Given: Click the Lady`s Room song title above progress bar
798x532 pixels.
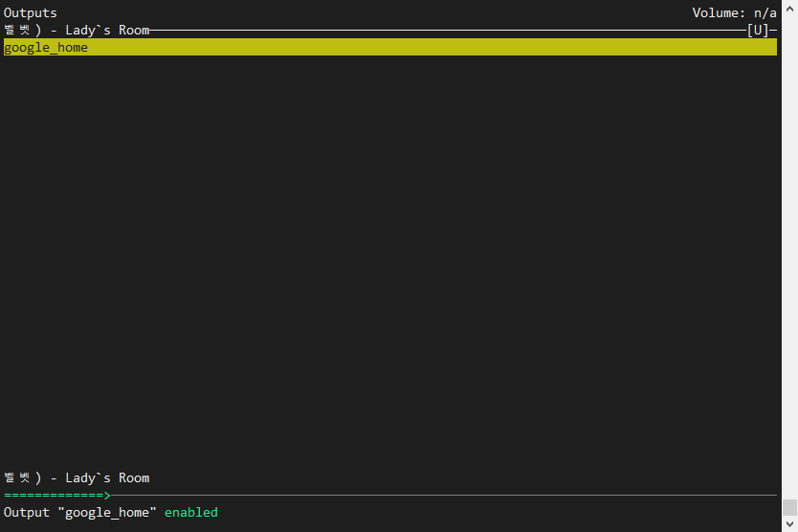Looking at the screenshot, I should [107, 478].
